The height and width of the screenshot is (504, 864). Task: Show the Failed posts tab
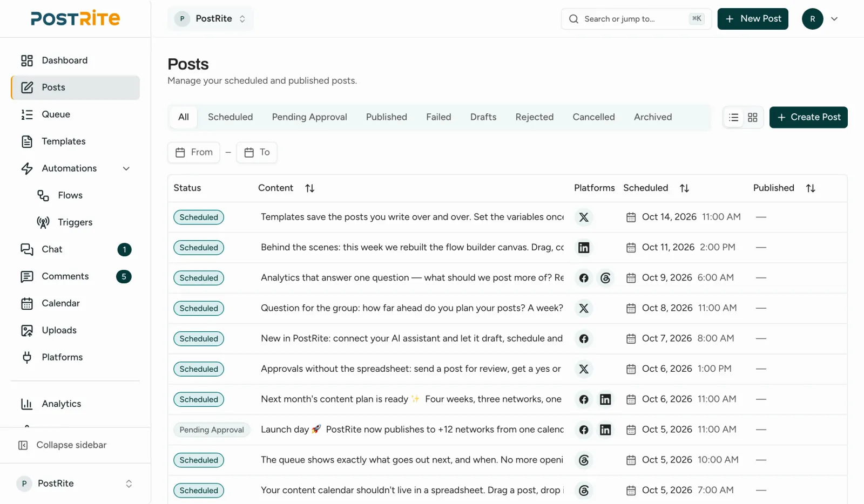[x=438, y=117]
